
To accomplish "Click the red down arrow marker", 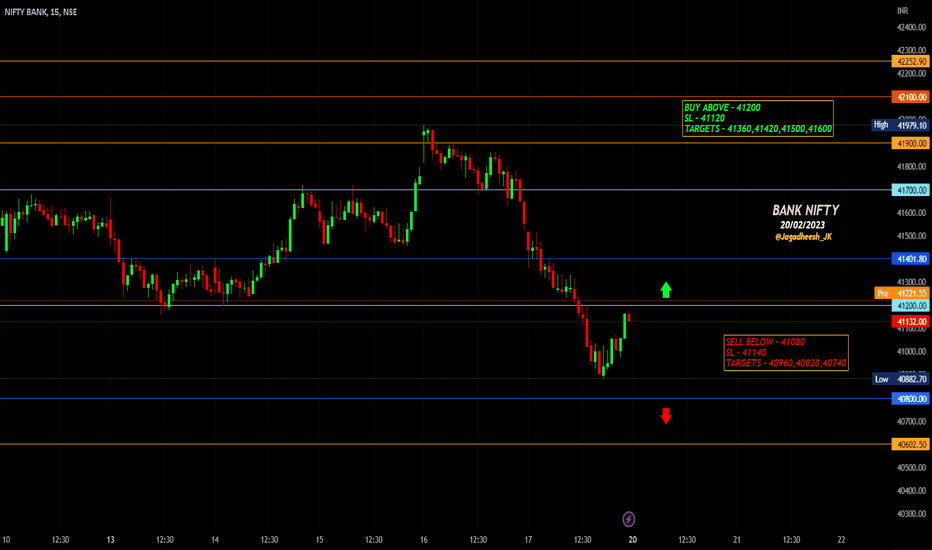I will [666, 416].
